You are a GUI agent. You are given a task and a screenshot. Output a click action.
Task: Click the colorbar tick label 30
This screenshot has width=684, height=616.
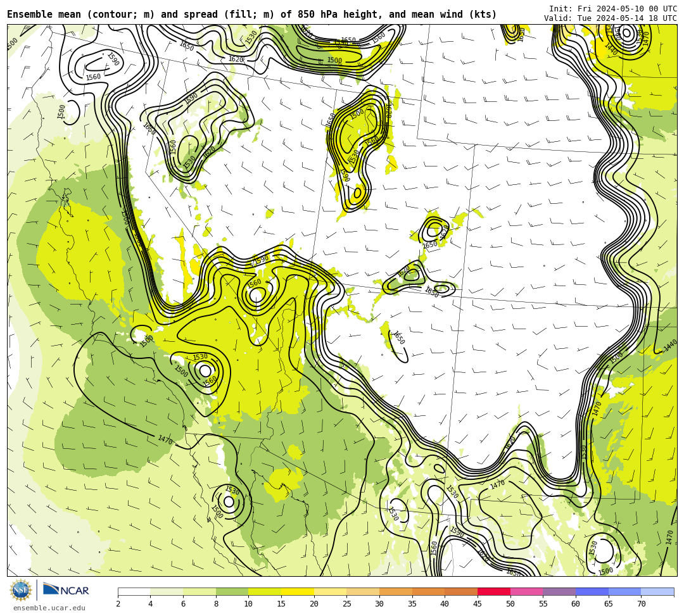pyautogui.click(x=379, y=604)
